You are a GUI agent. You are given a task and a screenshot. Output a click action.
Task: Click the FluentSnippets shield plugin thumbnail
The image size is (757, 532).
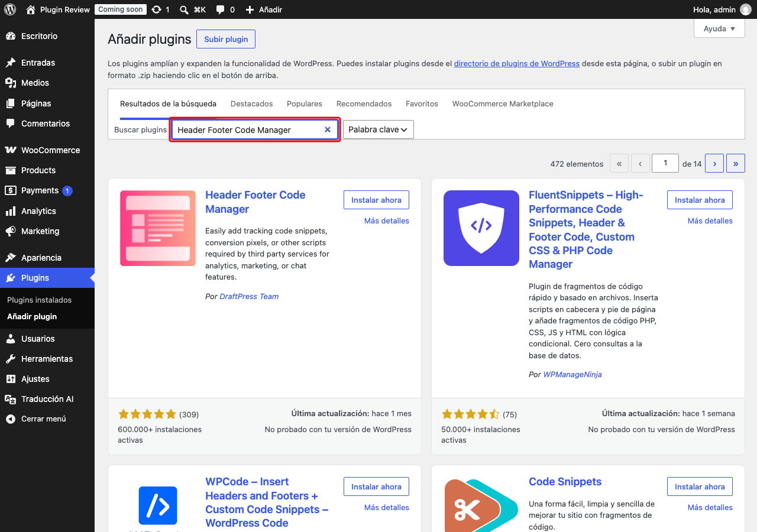click(x=481, y=228)
